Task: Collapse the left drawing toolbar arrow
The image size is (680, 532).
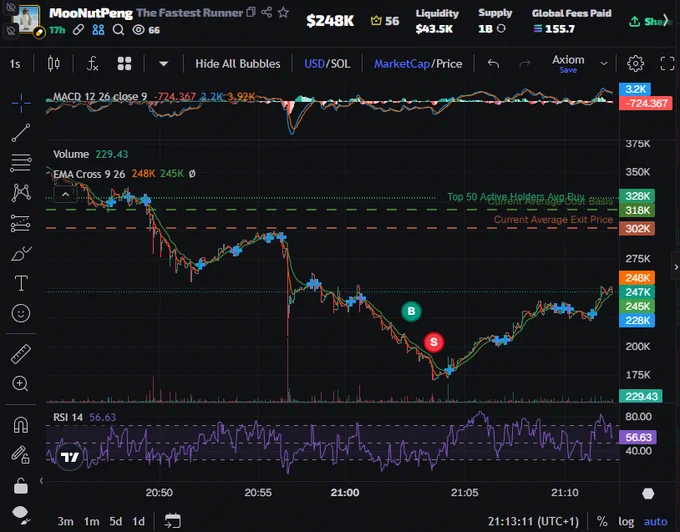Action: pyautogui.click(x=41, y=480)
